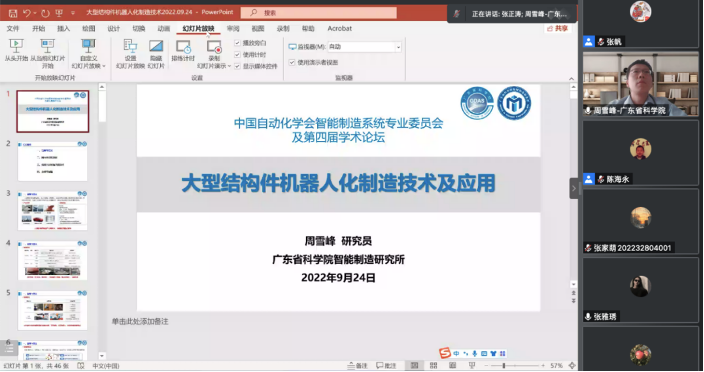The height and width of the screenshot is (372, 704).
Task: Click 周雪峰-广东省科学院 participant video
Action: click(x=641, y=84)
